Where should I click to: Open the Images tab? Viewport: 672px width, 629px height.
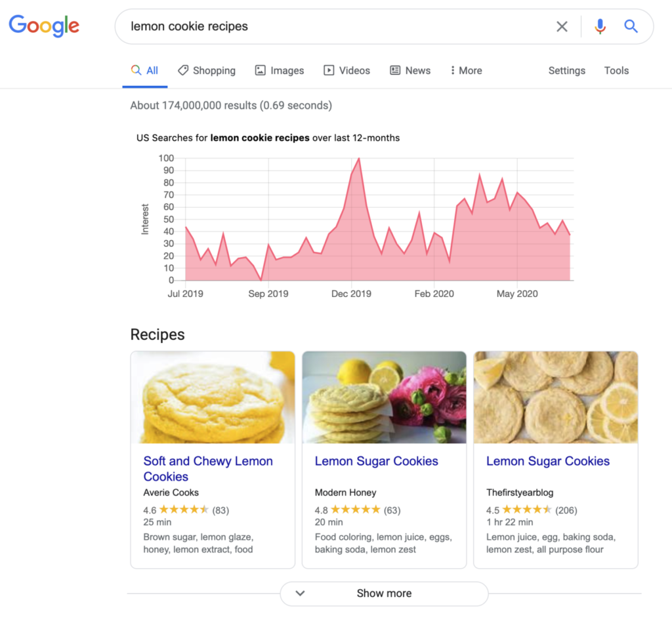tap(280, 70)
